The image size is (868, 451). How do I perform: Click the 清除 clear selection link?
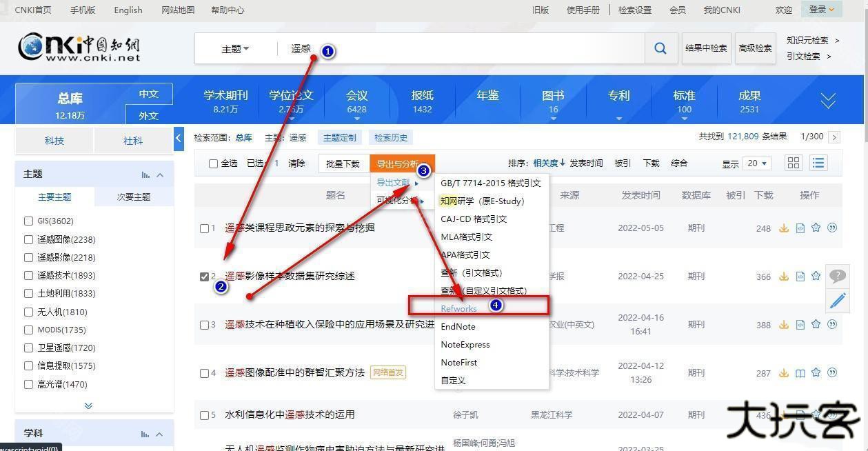tap(296, 163)
